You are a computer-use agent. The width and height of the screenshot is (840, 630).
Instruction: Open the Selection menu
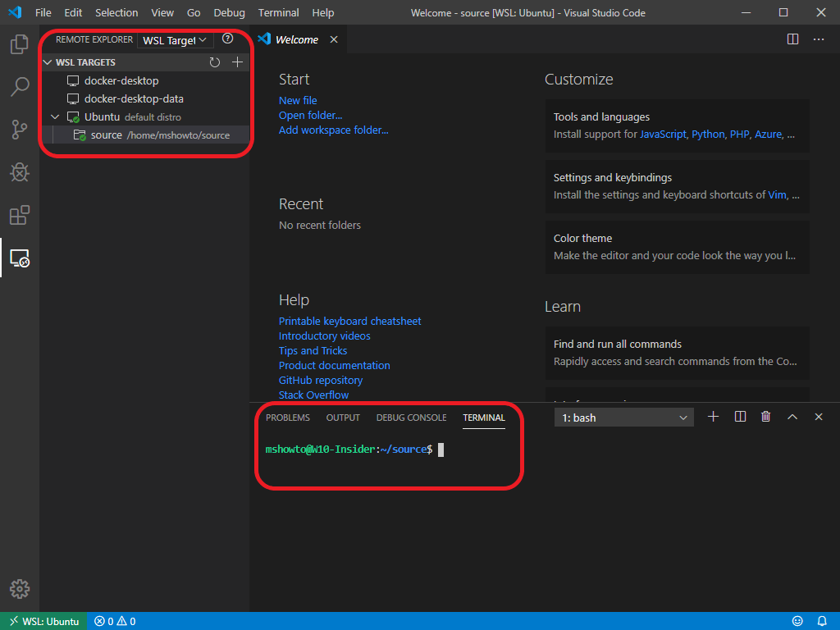click(116, 12)
